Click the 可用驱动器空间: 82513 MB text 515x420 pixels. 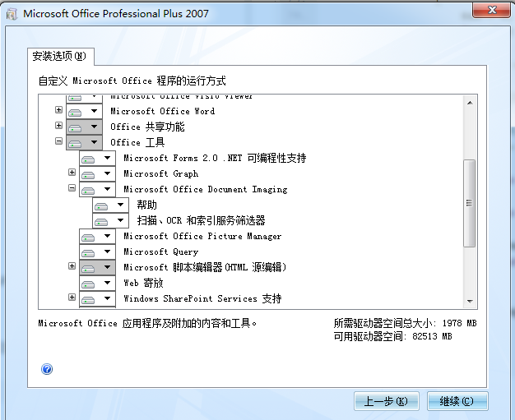pyautogui.click(x=392, y=337)
